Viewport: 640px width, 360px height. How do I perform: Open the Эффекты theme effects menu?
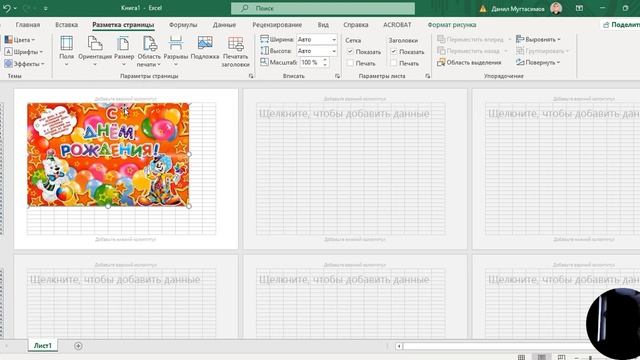[24, 64]
